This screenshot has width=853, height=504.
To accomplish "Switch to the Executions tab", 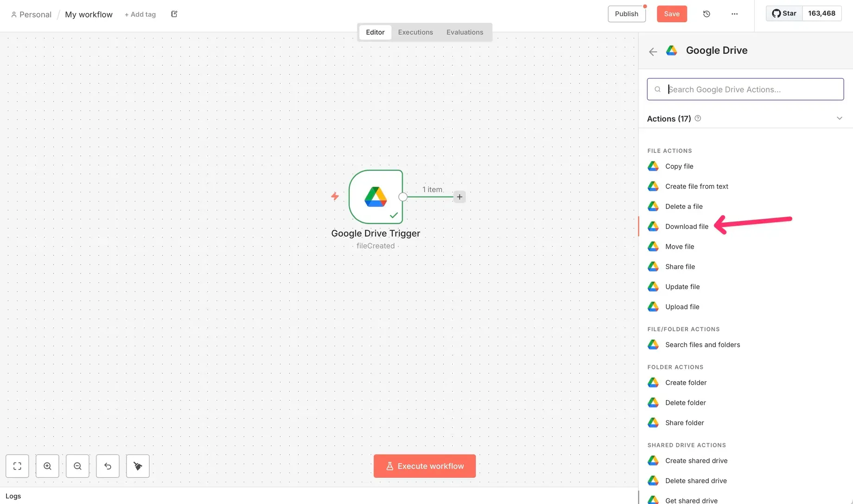I will 415,32.
